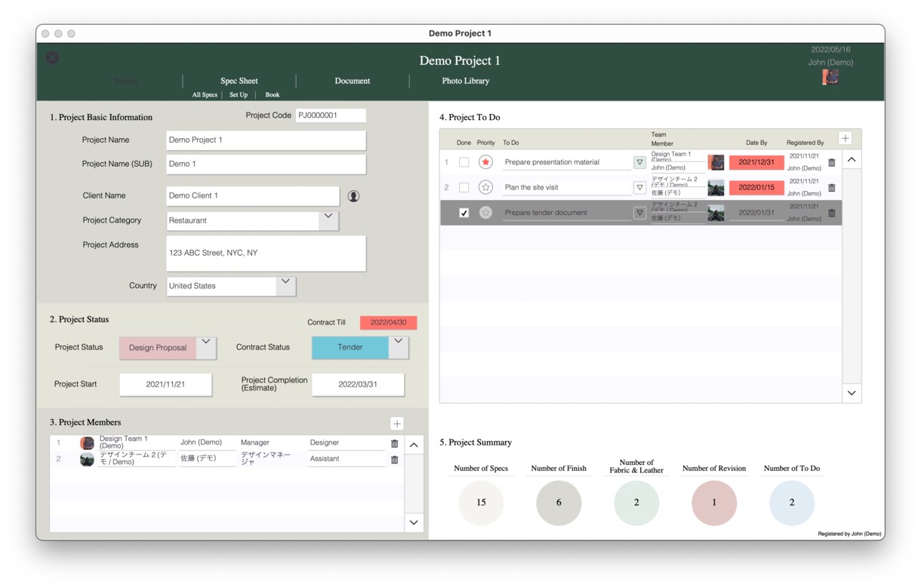Check Done for Prepare presentation material
Image resolution: width=921 pixels, height=588 pixels.
click(x=464, y=162)
